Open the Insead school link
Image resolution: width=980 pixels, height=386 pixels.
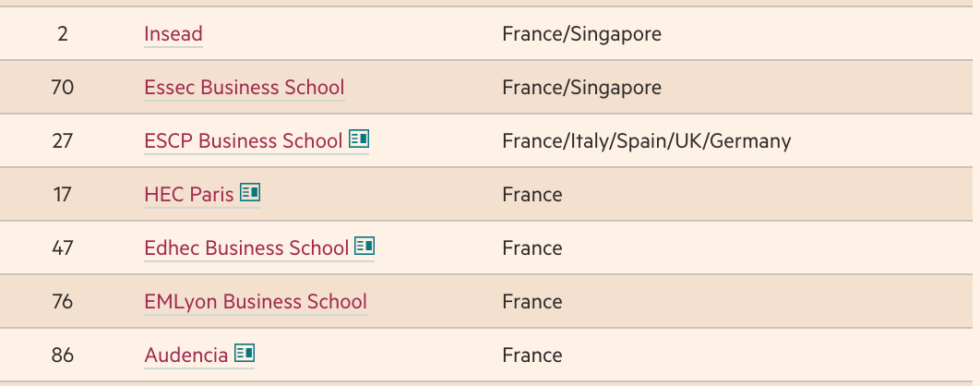173,34
